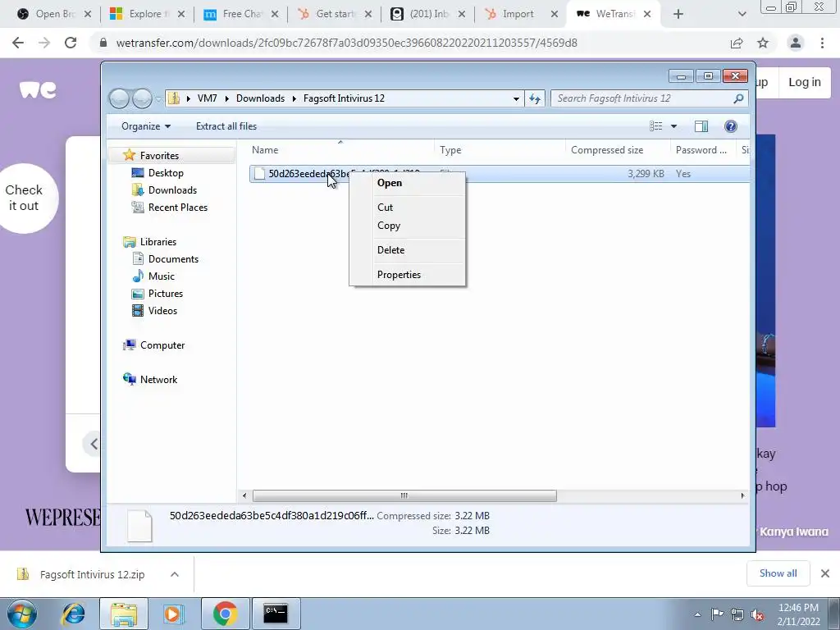
Task: Open the Organize dropdown menu
Action: [x=146, y=126]
